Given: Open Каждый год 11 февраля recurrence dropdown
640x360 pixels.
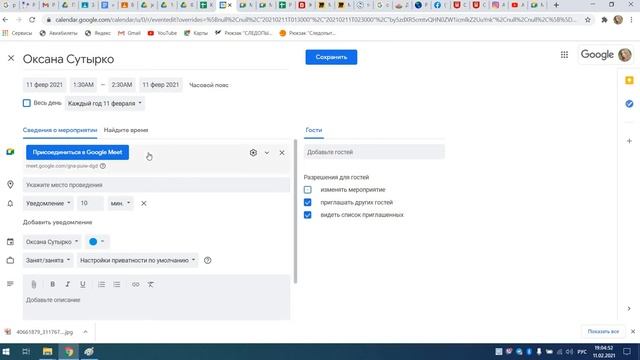Looking at the screenshot, I should [104, 103].
